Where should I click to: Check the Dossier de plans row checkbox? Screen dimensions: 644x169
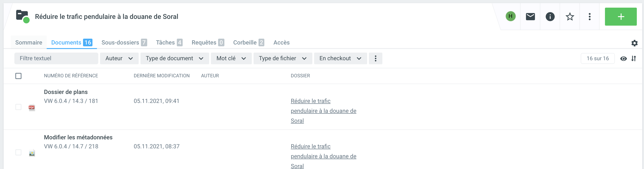18,107
